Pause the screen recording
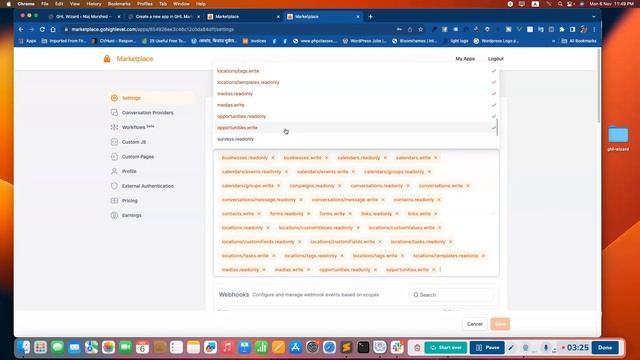The height and width of the screenshot is (360, 640). click(487, 348)
